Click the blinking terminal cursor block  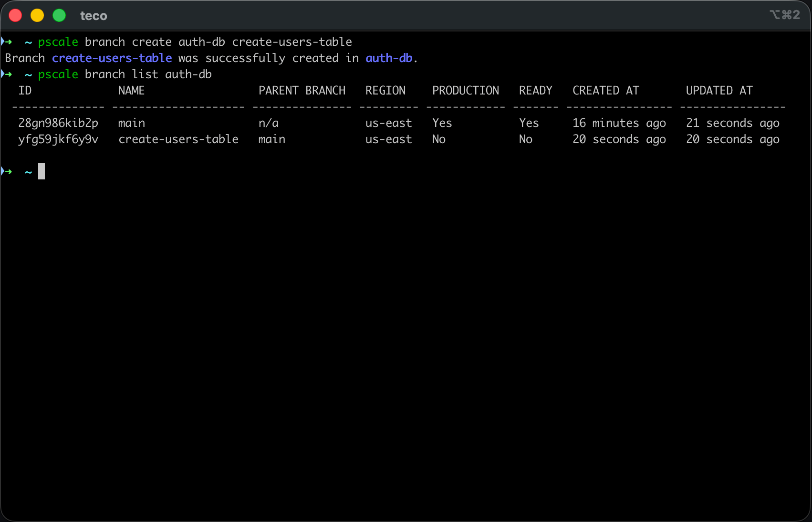click(42, 171)
